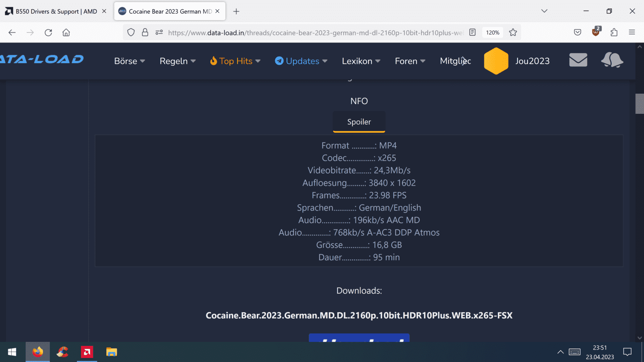Click the blue download button below release name

coord(359,337)
